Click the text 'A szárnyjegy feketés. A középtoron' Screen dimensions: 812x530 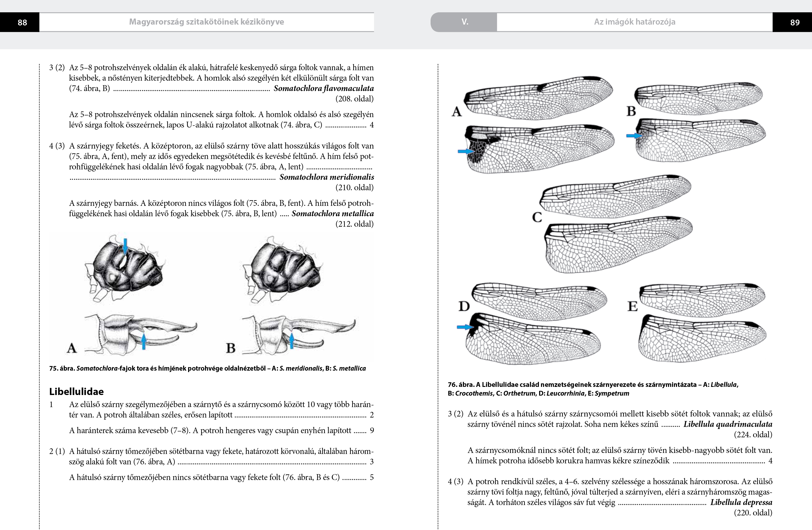131,146
